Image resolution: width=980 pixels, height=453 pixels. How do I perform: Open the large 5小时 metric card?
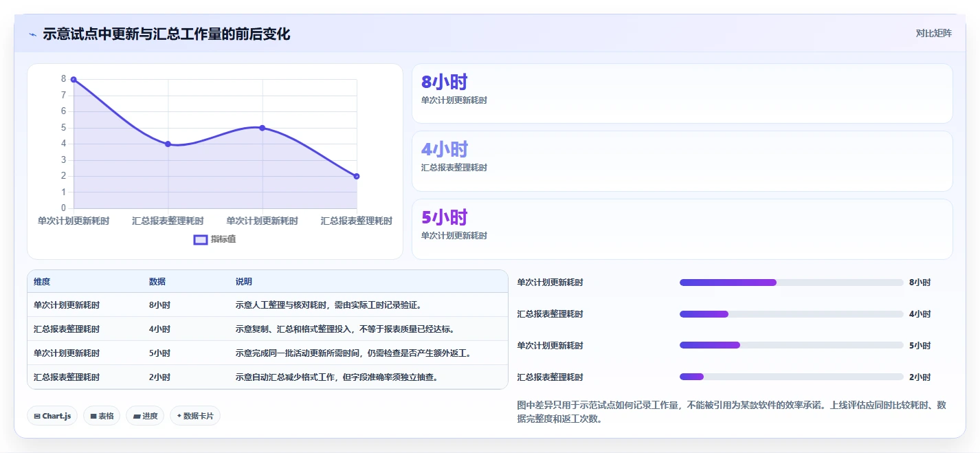(x=682, y=229)
